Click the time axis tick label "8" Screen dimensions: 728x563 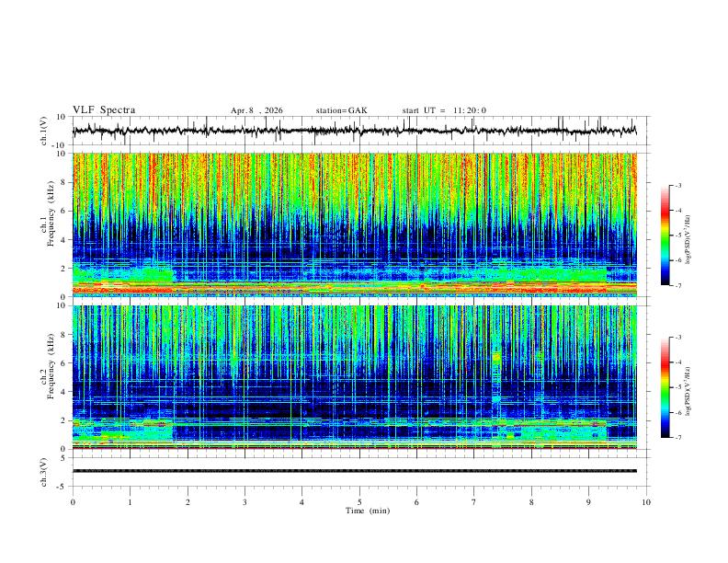(531, 502)
